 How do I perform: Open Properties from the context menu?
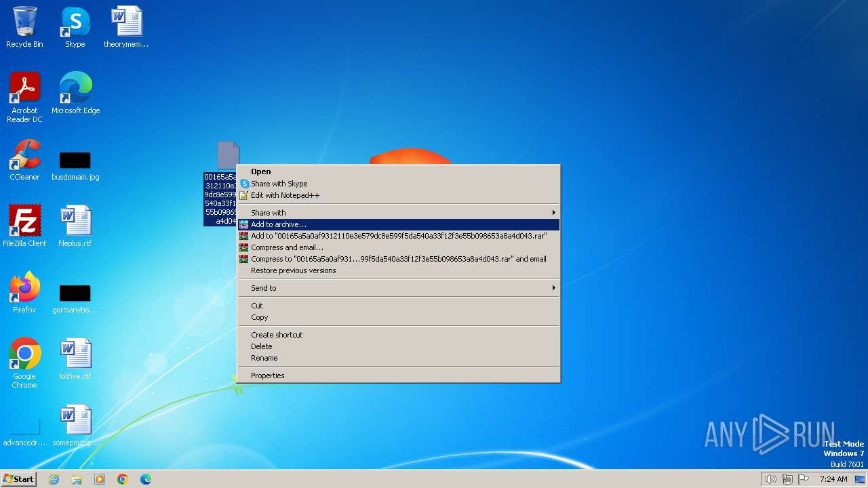pos(399,375)
